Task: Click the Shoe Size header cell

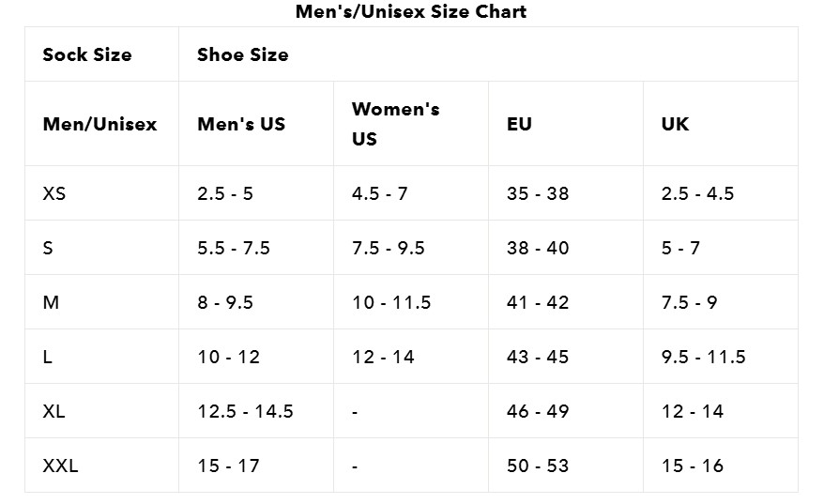Action: 243,54
